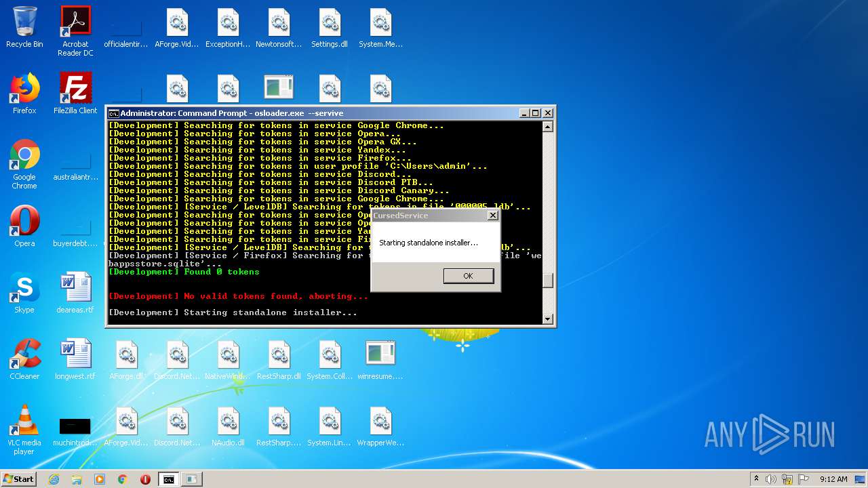Select the System.Coll... file icon

[x=330, y=359]
